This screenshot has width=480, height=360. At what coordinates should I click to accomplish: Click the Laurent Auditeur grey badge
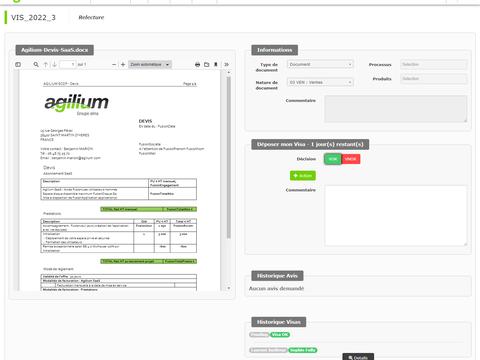tap(268, 350)
